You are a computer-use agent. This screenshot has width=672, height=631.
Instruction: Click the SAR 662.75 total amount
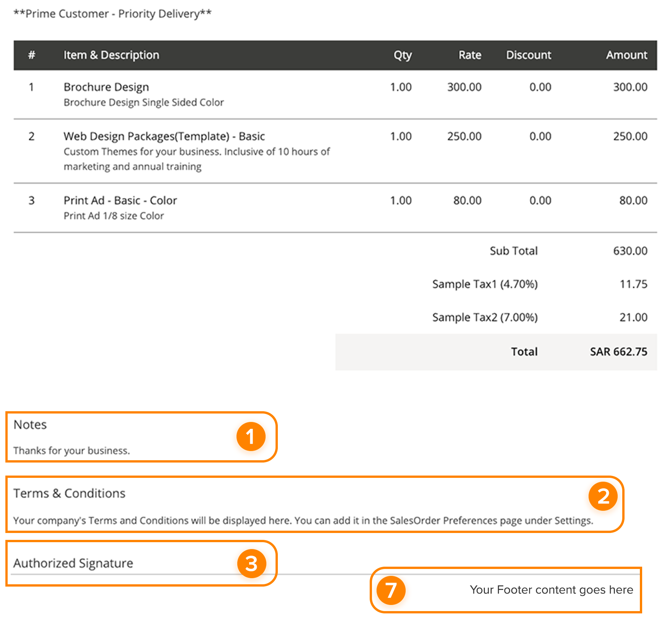pos(618,351)
